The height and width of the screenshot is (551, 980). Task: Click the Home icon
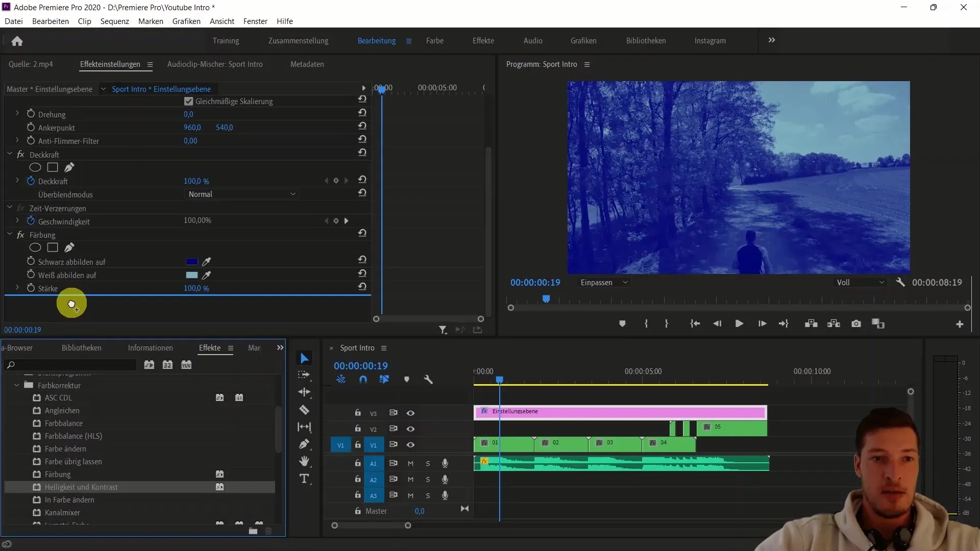[17, 41]
